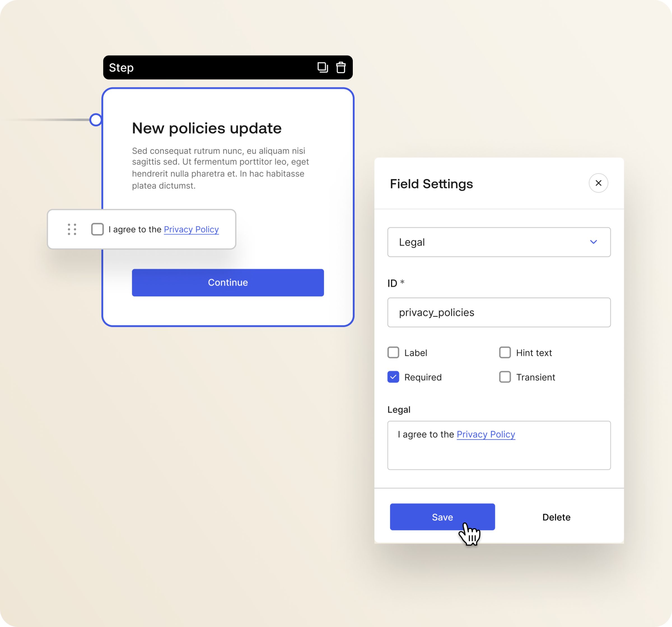Click Continue button on policy step
This screenshot has width=672, height=627.
click(228, 282)
